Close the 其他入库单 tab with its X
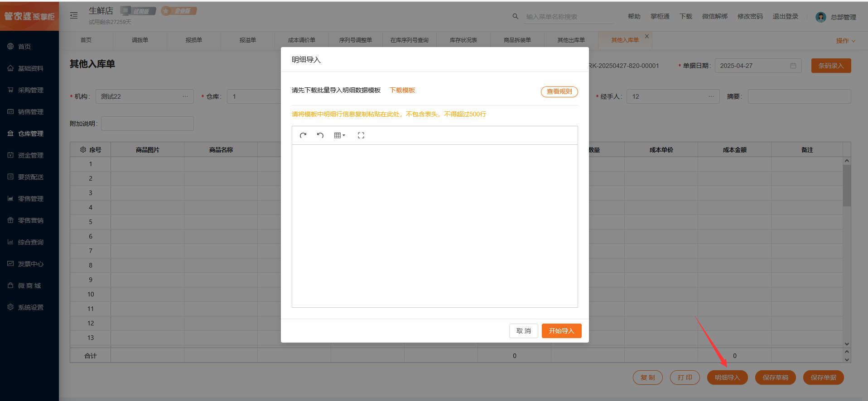 point(647,36)
